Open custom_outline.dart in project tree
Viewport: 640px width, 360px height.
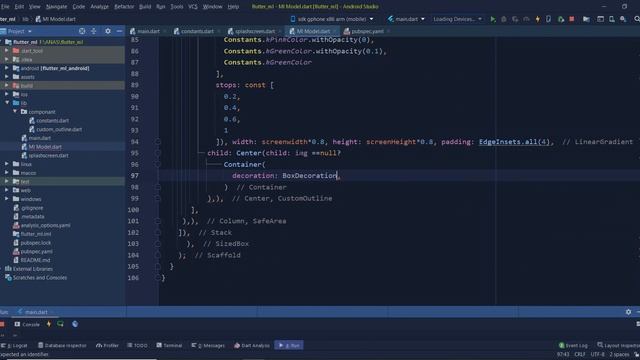coord(59,129)
